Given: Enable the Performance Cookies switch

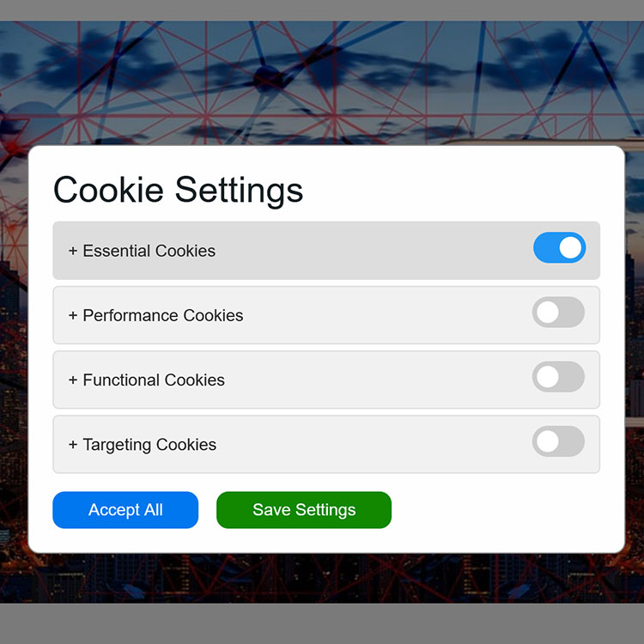Looking at the screenshot, I should tap(558, 313).
